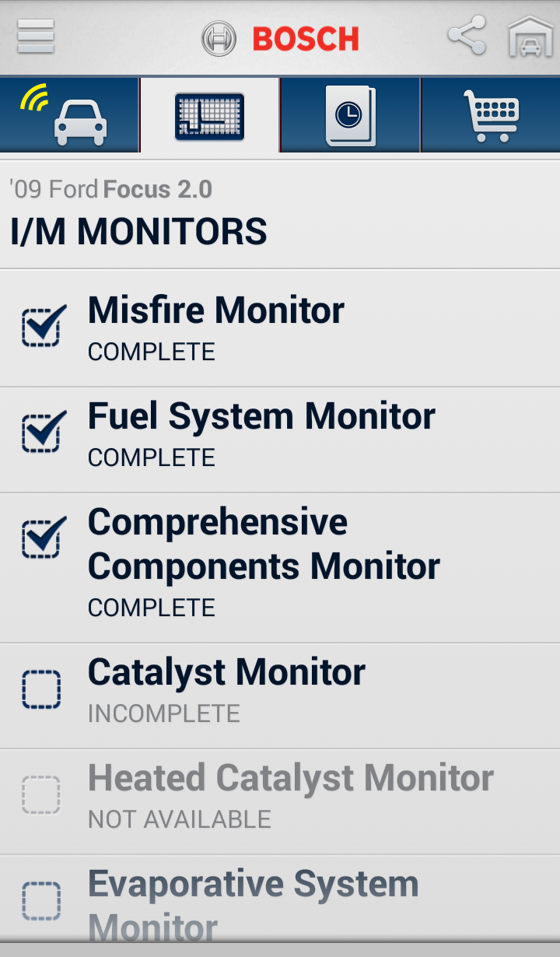
Task: Open the shopping cart tab
Action: pos(490,117)
